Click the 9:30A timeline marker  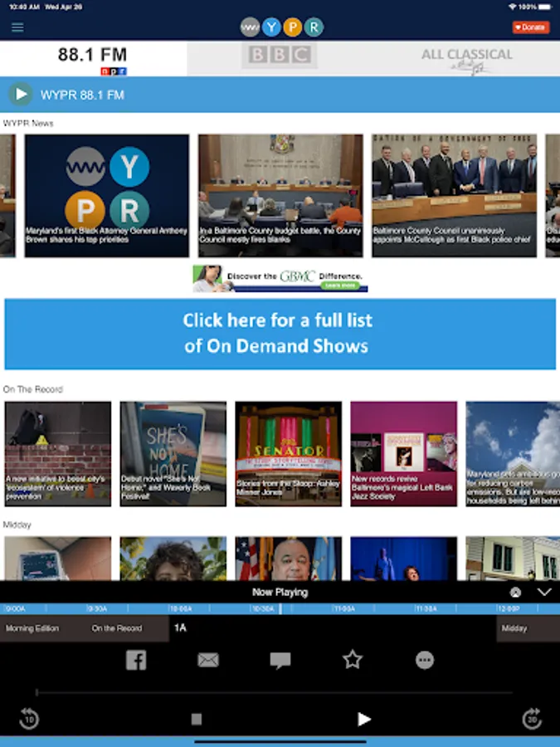[98, 609]
